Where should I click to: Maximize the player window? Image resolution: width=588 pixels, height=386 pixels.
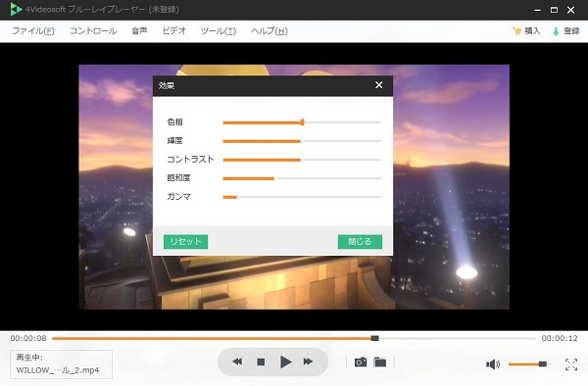click(x=554, y=10)
